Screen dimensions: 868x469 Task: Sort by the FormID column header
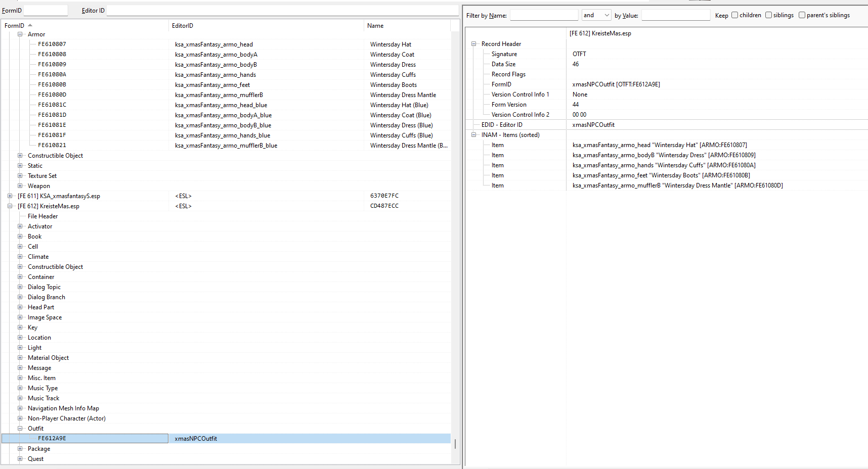(85, 26)
